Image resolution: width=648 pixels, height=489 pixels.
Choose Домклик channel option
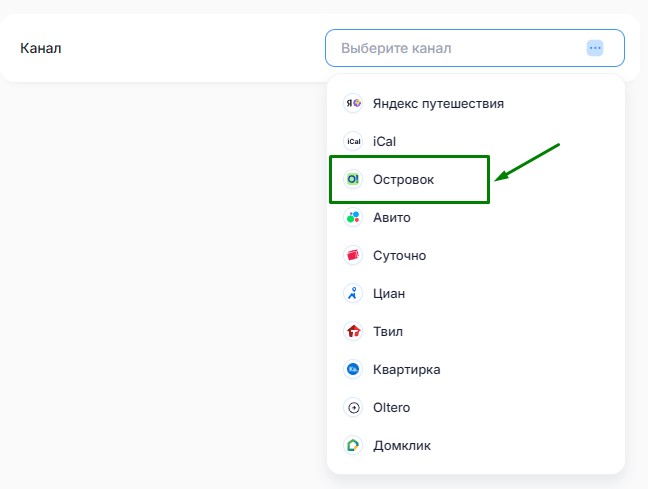pos(402,445)
